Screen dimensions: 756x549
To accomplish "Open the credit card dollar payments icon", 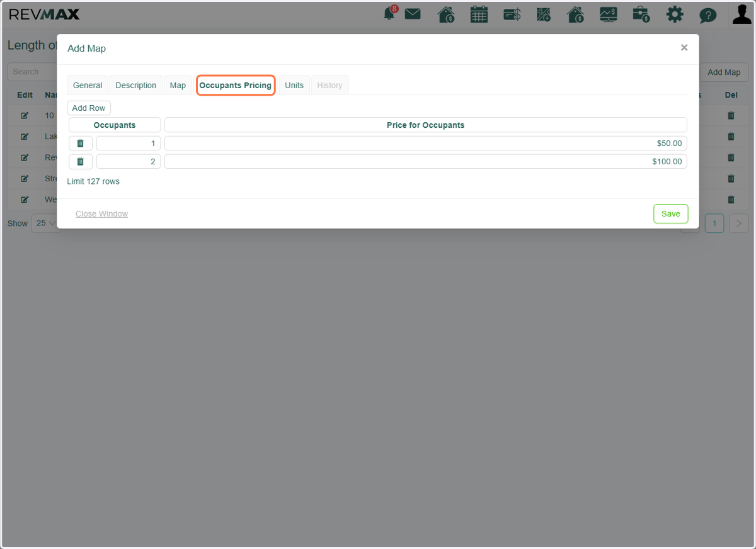I will [512, 14].
